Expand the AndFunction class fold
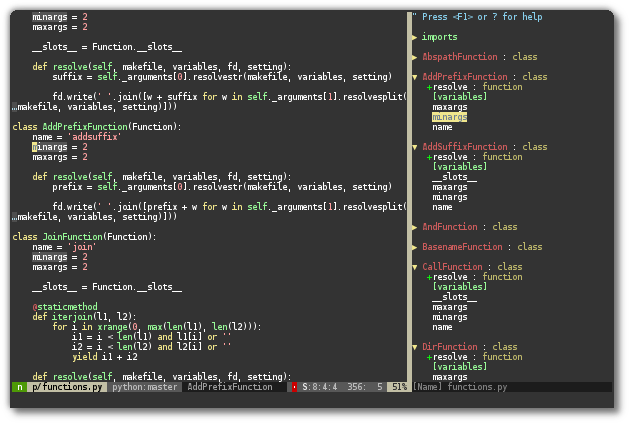Screen dimensions: 630x424 pos(415,227)
